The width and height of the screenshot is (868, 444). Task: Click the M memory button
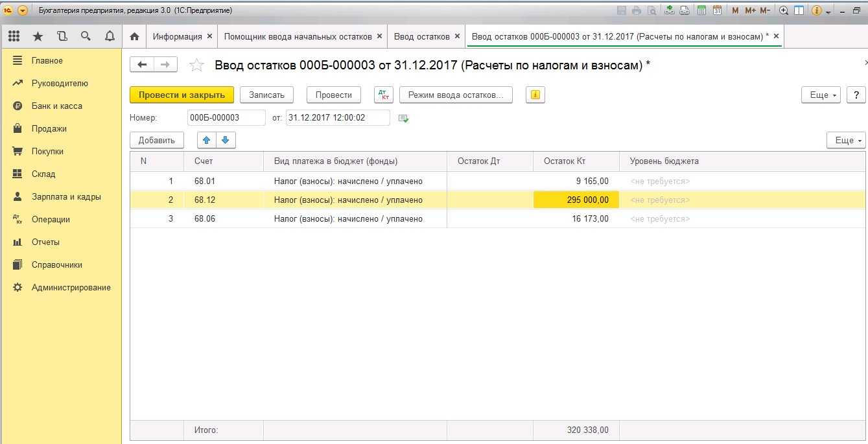point(735,10)
